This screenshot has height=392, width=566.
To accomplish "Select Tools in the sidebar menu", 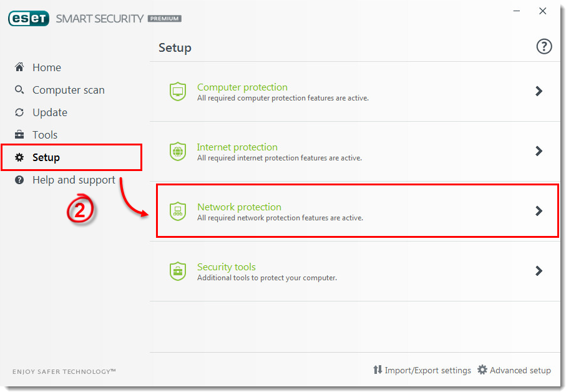I will [47, 135].
